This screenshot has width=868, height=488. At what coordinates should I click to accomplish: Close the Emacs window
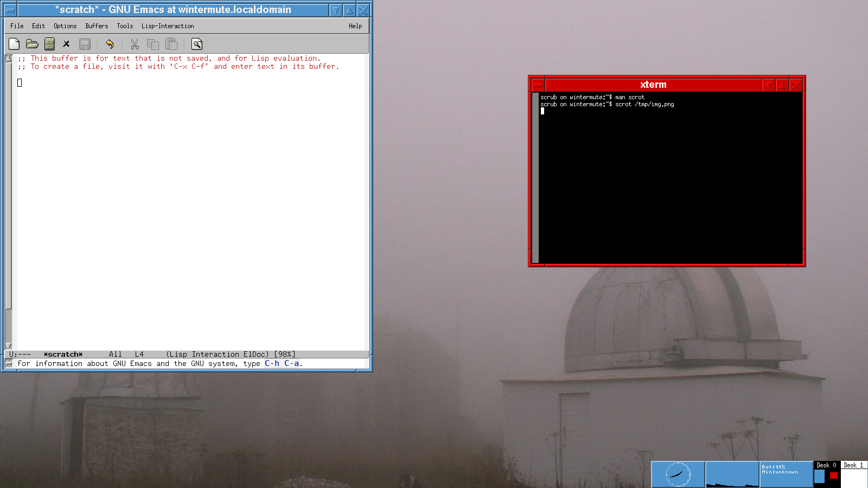[363, 10]
